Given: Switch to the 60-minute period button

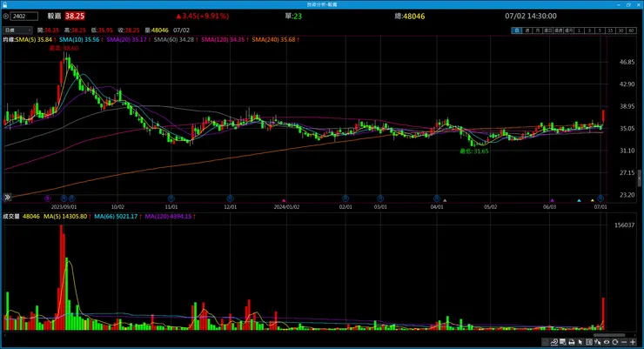Looking at the screenshot, I should point(631,30).
